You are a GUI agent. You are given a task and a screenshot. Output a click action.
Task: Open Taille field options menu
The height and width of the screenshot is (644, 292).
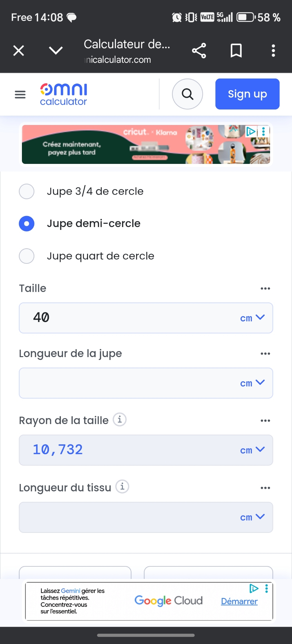click(265, 289)
